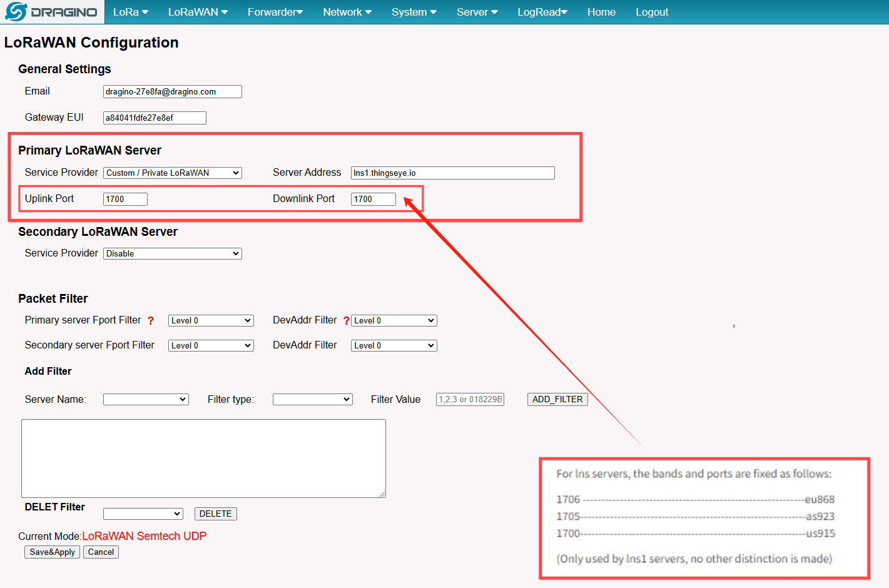Open the LoRaWAN dropdown menu
Screen dimensions: 889x588
click(x=198, y=12)
